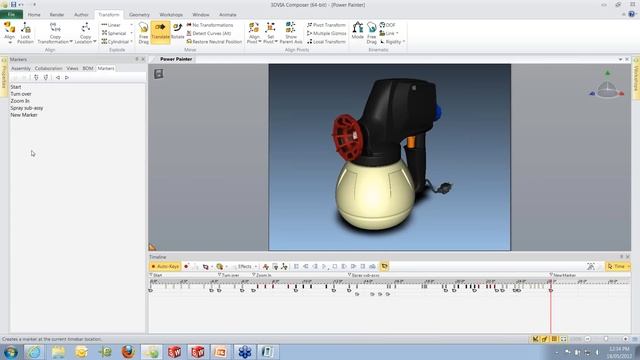The height and width of the screenshot is (360, 640).
Task: Switch to the Geometry ribbon tab
Action: (139, 15)
